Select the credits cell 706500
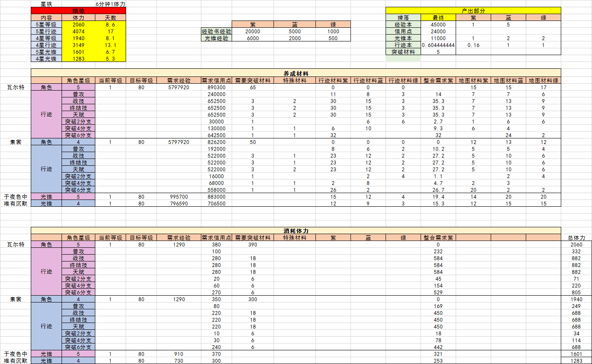The width and height of the screenshot is (592, 364). pos(216,203)
